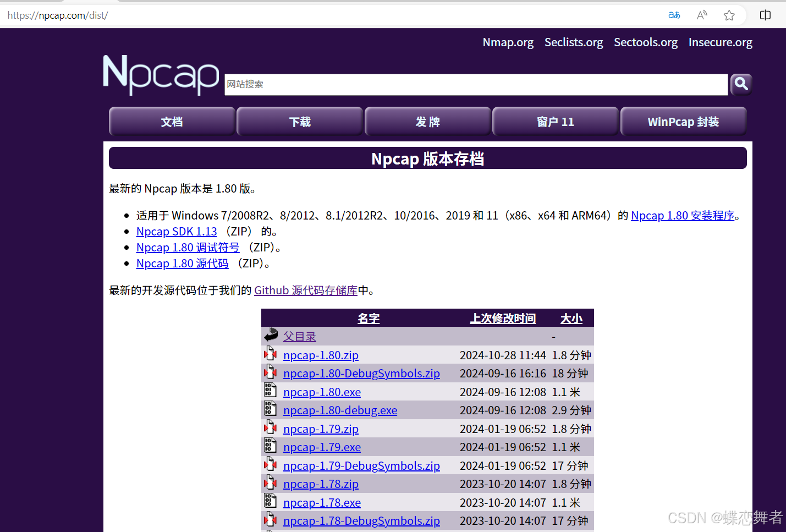Image resolution: width=786 pixels, height=532 pixels.
Task: Add page to favorites with star icon
Action: point(729,15)
